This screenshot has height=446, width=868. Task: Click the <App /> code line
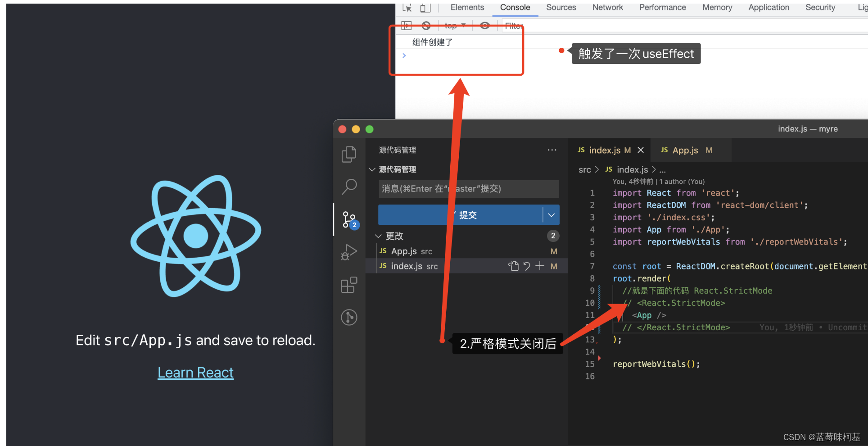pyautogui.click(x=649, y=315)
